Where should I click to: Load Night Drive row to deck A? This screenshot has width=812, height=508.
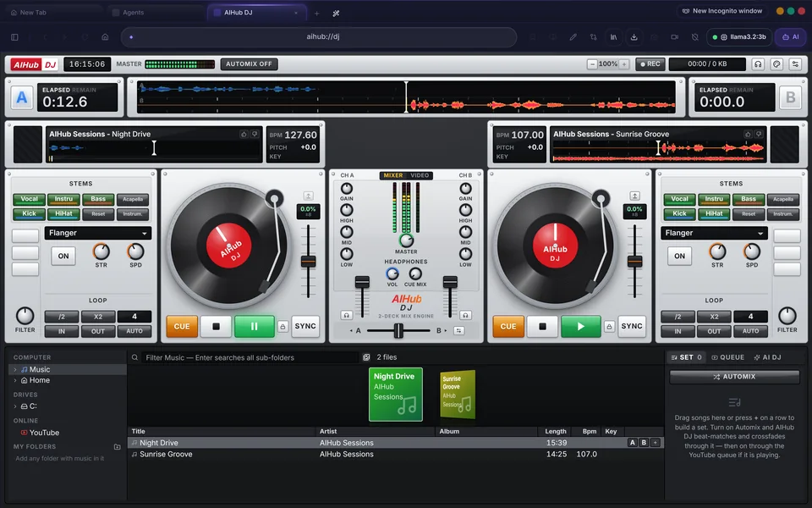(633, 443)
